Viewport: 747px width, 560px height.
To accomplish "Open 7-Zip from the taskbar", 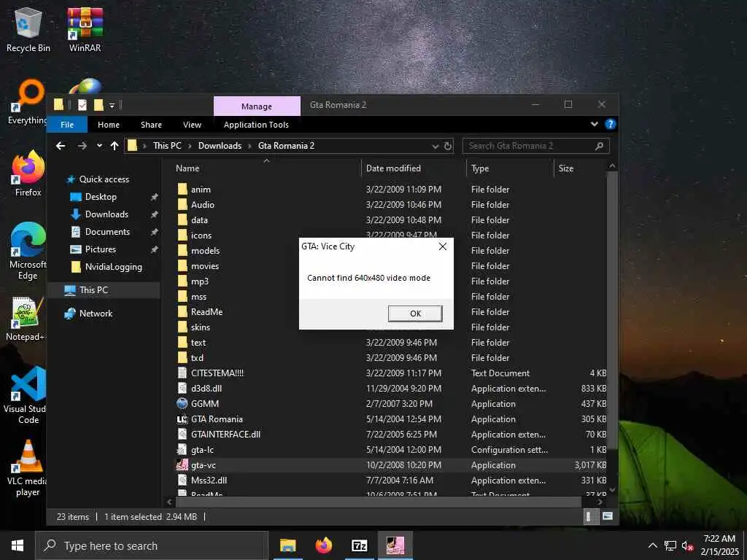I will [x=359, y=545].
